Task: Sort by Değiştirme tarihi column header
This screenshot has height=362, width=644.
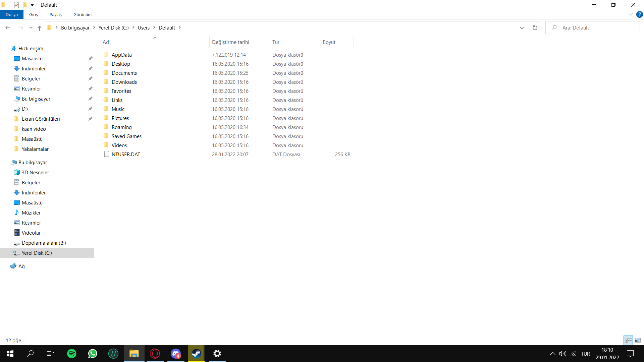Action: click(230, 42)
